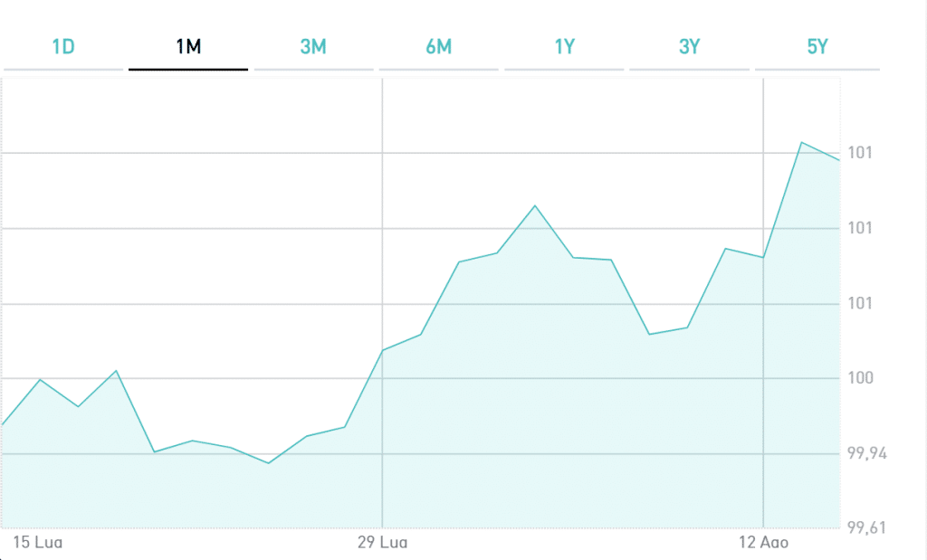Select the 1M time range tab
Image resolution: width=927 pixels, height=560 pixels.
click(187, 47)
